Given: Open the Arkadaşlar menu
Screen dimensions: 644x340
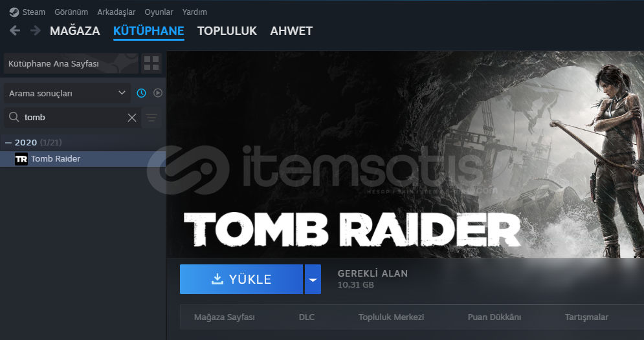Looking at the screenshot, I should [x=117, y=12].
